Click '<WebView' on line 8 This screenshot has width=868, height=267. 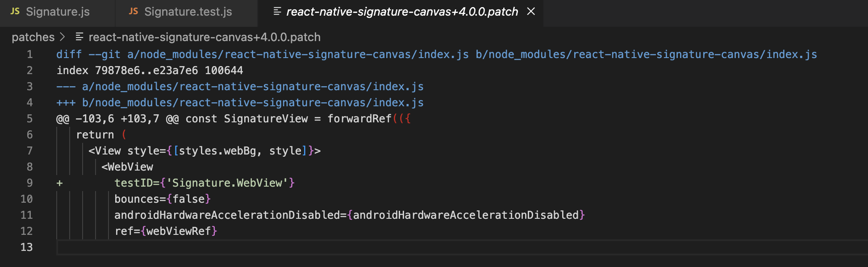(x=127, y=167)
